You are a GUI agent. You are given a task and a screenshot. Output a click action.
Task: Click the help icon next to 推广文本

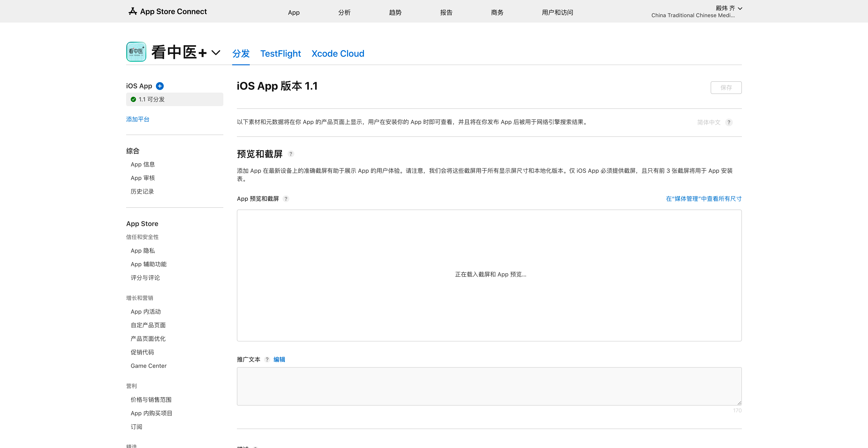[x=267, y=359]
